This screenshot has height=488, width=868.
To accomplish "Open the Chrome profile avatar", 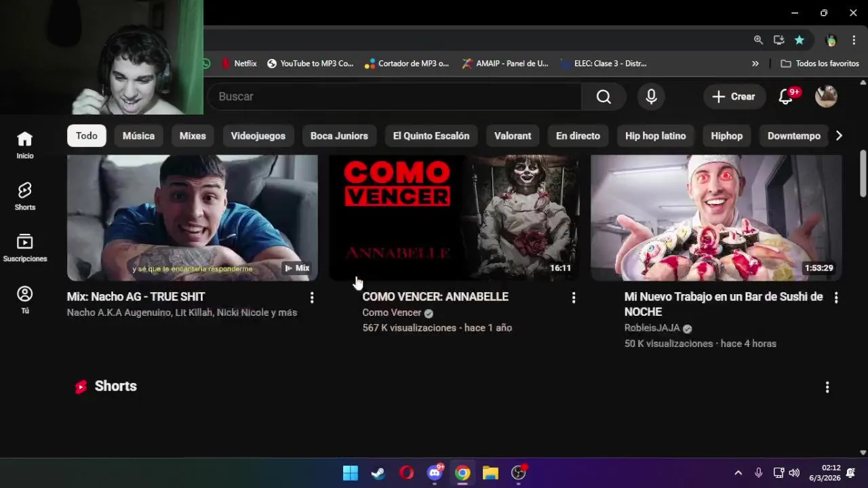I will pos(831,40).
